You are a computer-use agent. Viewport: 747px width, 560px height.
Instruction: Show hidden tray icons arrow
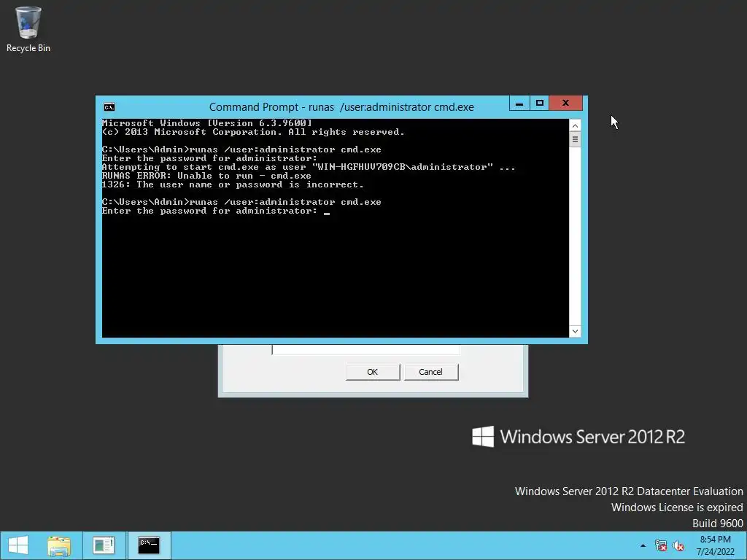pyautogui.click(x=643, y=545)
